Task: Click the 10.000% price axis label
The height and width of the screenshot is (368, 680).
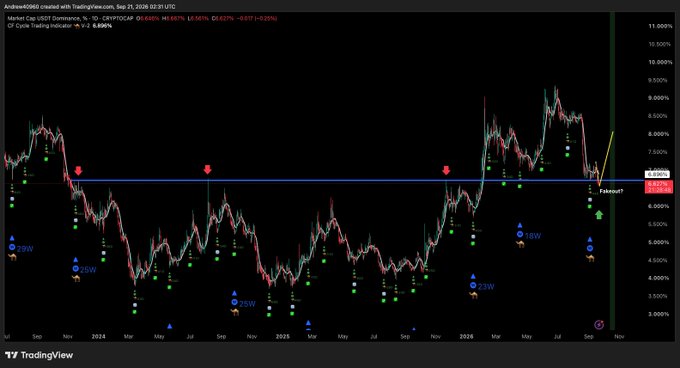Action: (x=660, y=62)
